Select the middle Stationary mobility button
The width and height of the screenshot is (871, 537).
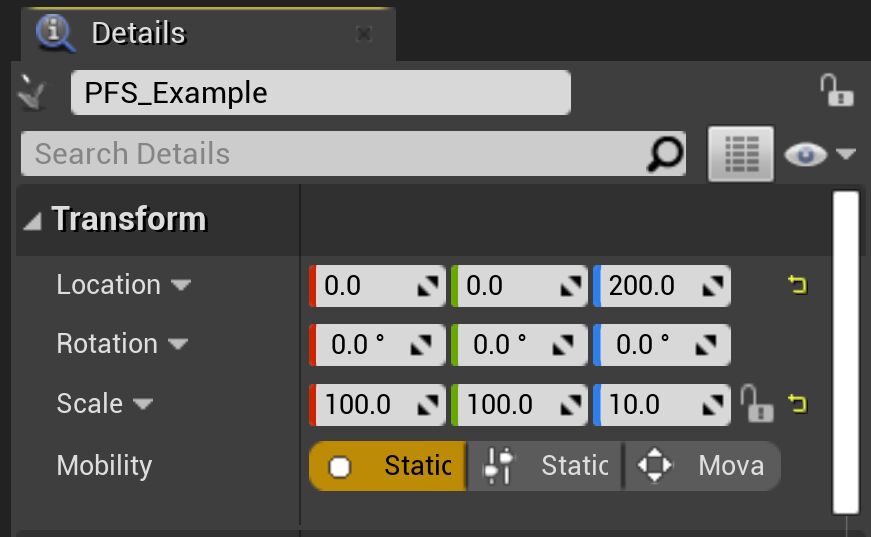[x=546, y=466]
